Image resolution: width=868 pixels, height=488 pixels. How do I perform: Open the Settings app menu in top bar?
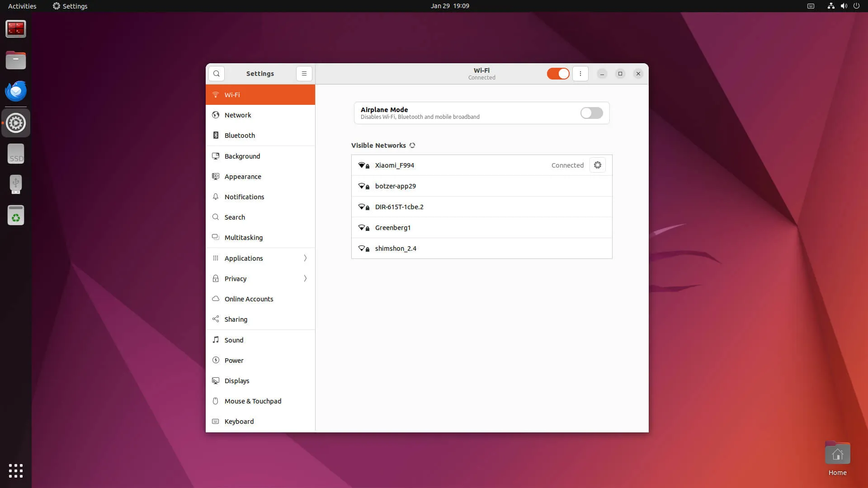point(70,6)
